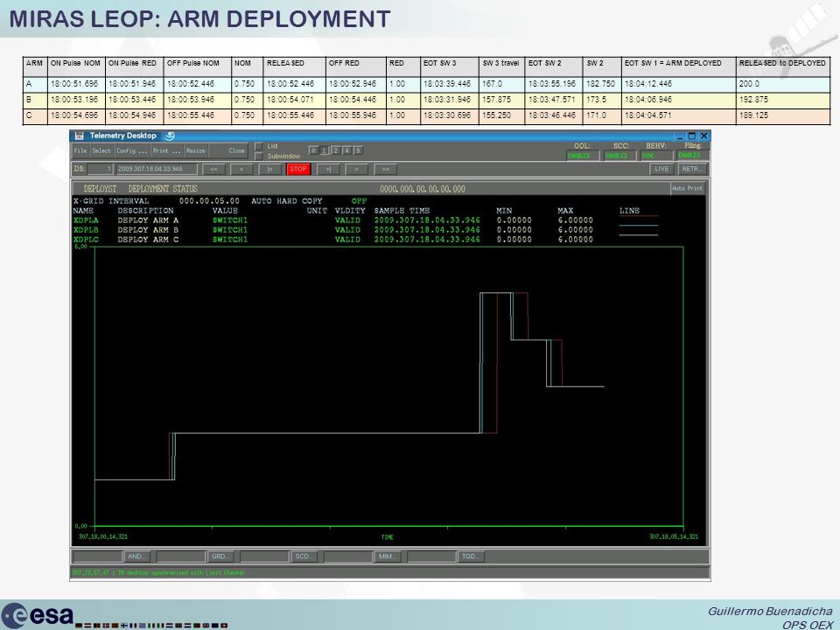Select layout button 1
Screen dimensions: 840x630
click(x=324, y=150)
